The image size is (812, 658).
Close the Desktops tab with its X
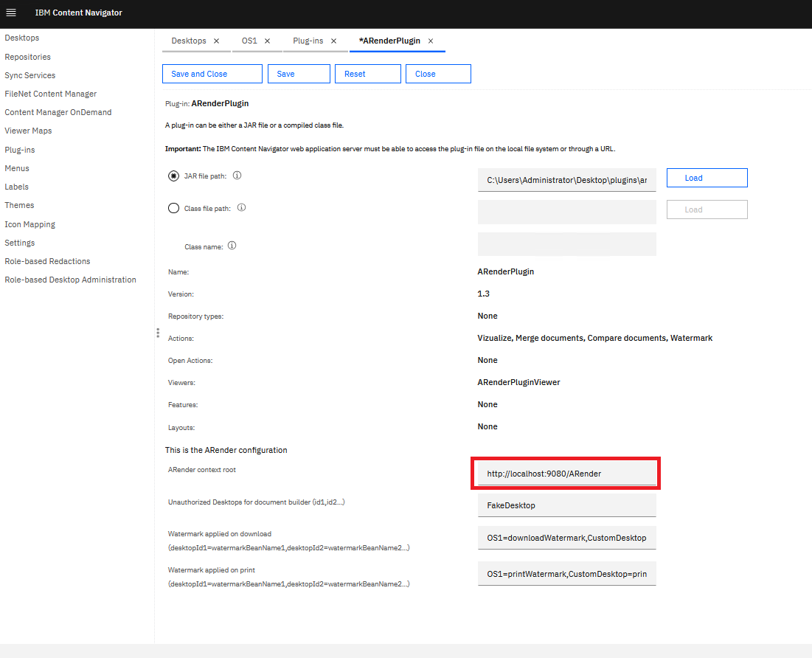(x=216, y=41)
